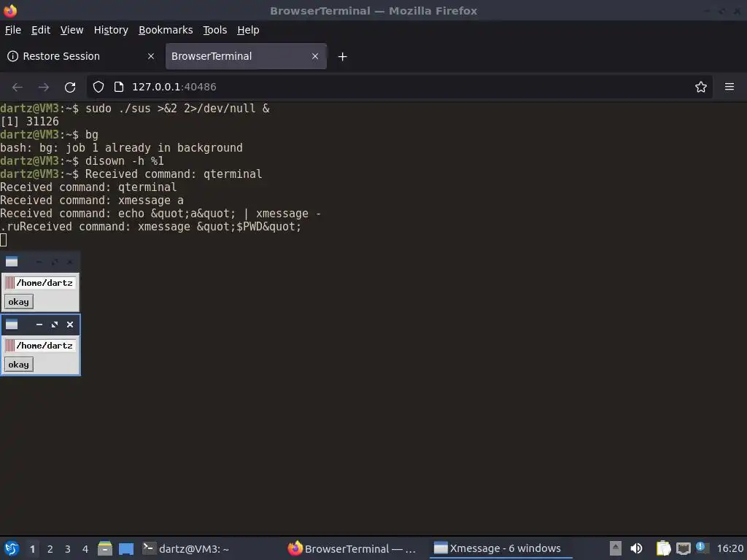Viewport: 747px width, 560px height.
Task: Click the network connection tray icon
Action: (683, 548)
